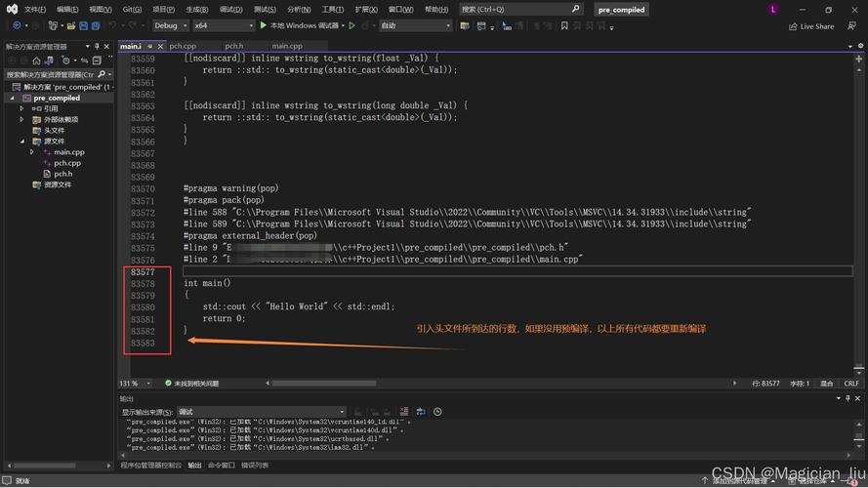Expand the 外部依赖项 tree node

point(21,119)
